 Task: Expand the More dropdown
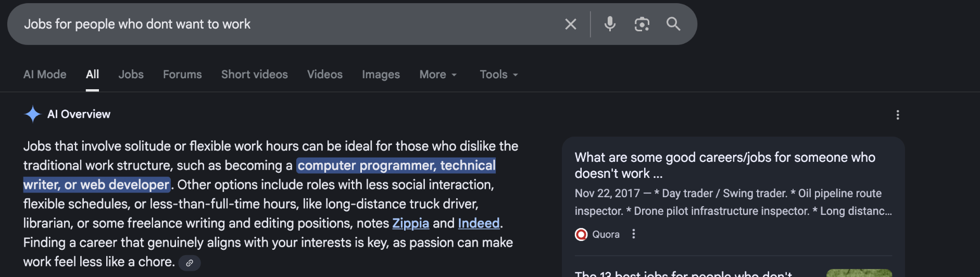click(x=438, y=75)
